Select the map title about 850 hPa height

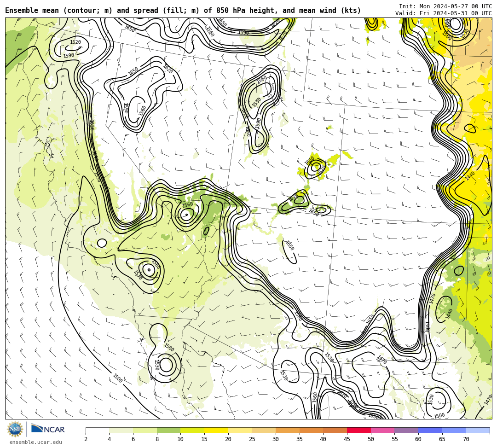click(183, 11)
